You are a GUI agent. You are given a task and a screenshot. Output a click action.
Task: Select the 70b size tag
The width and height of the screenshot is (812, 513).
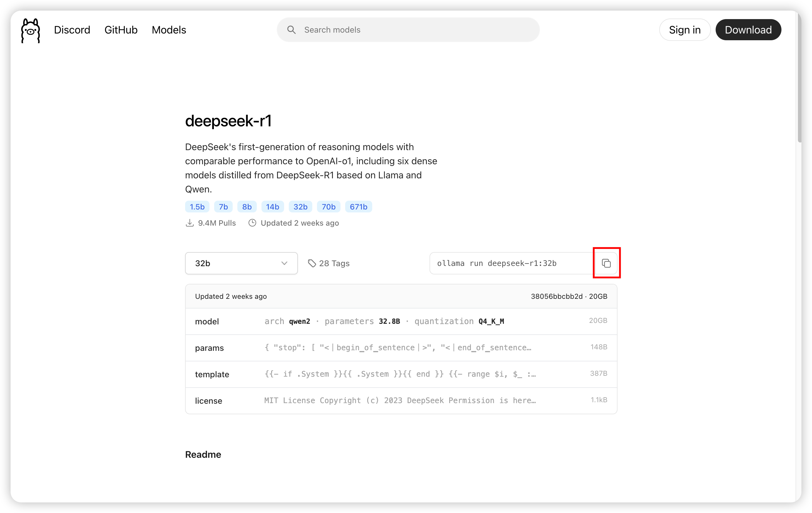(x=328, y=207)
